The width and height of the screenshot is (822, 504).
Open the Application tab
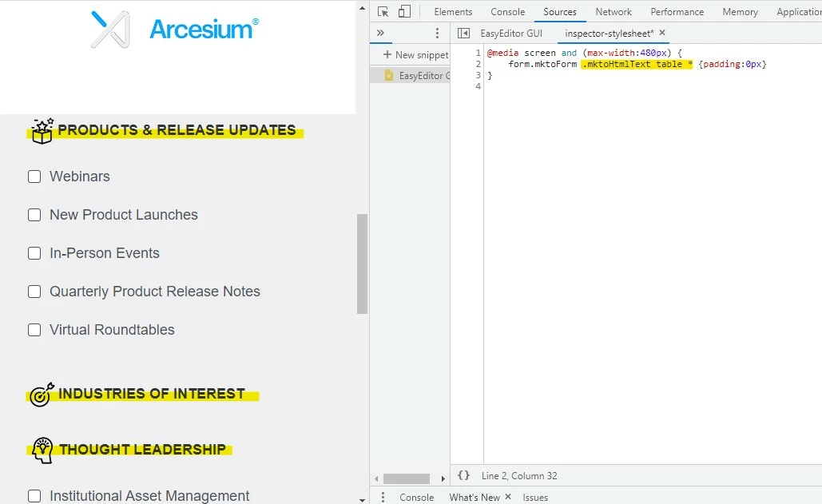pyautogui.click(x=797, y=11)
